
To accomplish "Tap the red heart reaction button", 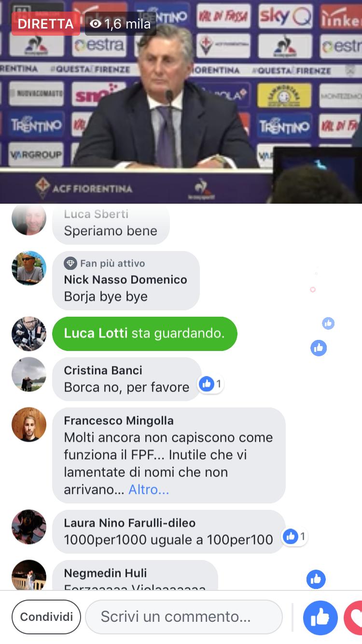I will [x=353, y=617].
